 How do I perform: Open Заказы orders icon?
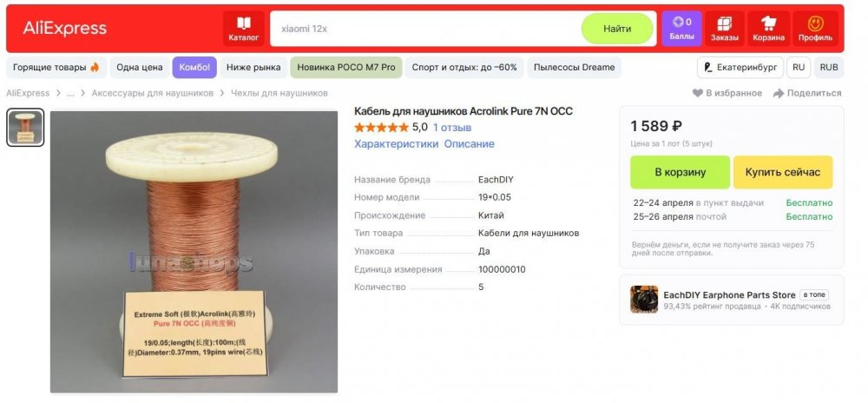725,28
